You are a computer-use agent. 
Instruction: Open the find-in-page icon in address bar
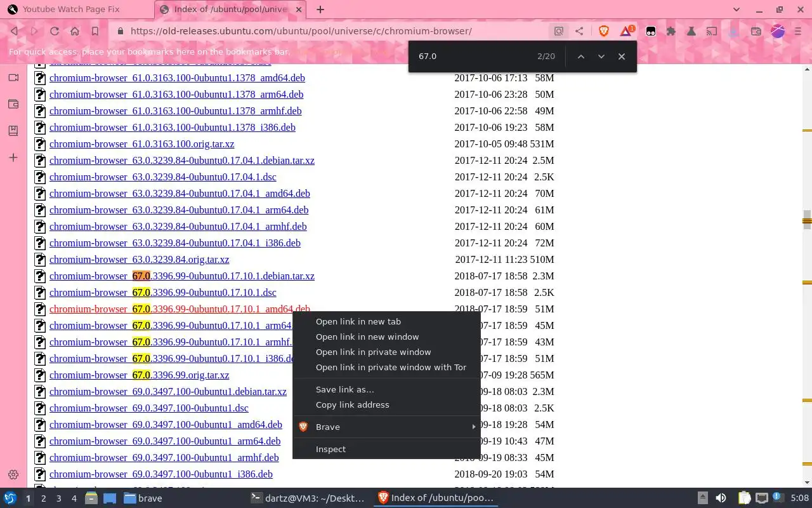point(559,31)
